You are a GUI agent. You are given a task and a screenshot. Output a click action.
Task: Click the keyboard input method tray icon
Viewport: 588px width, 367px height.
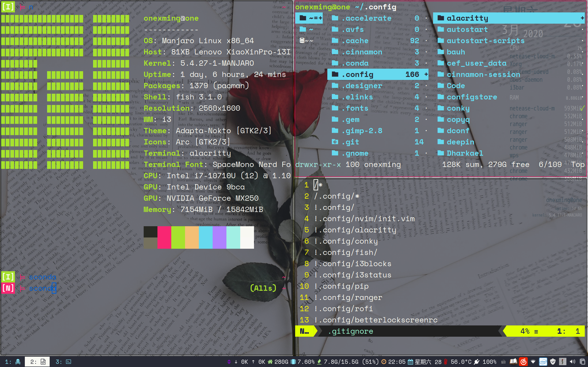point(503,362)
